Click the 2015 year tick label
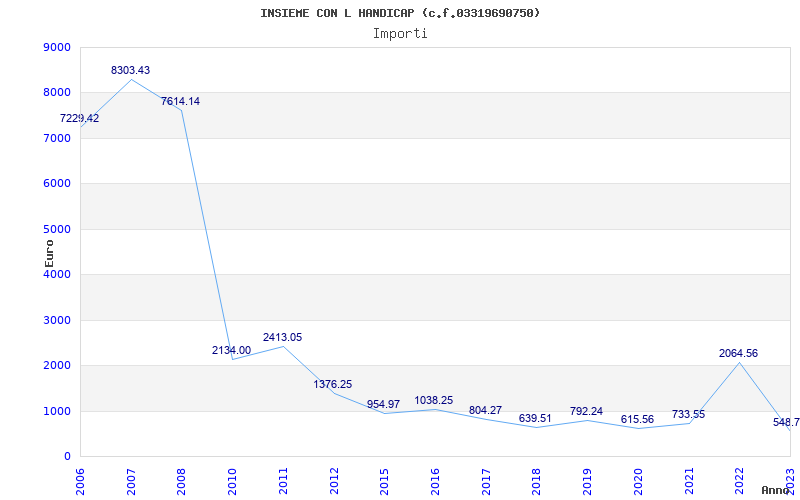800x500 pixels. coord(385,482)
